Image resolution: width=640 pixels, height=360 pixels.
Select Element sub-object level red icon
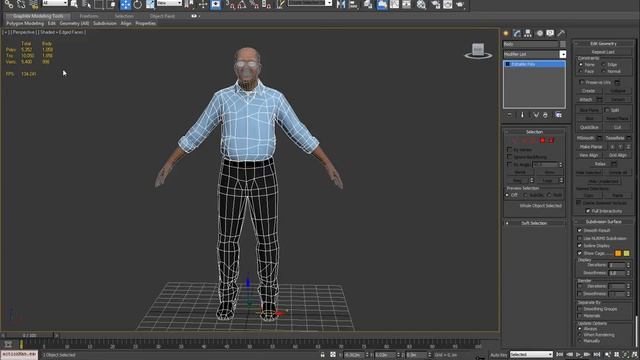tap(551, 140)
